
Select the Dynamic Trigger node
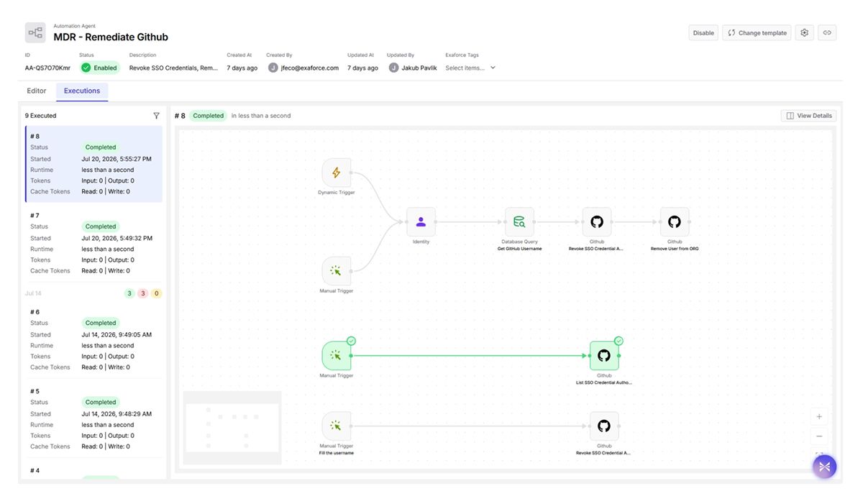tap(337, 173)
